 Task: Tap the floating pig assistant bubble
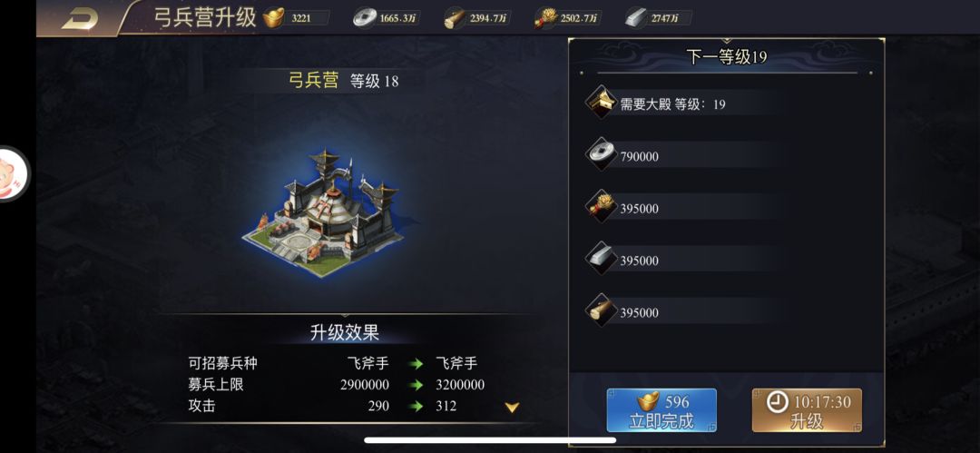click(x=11, y=174)
